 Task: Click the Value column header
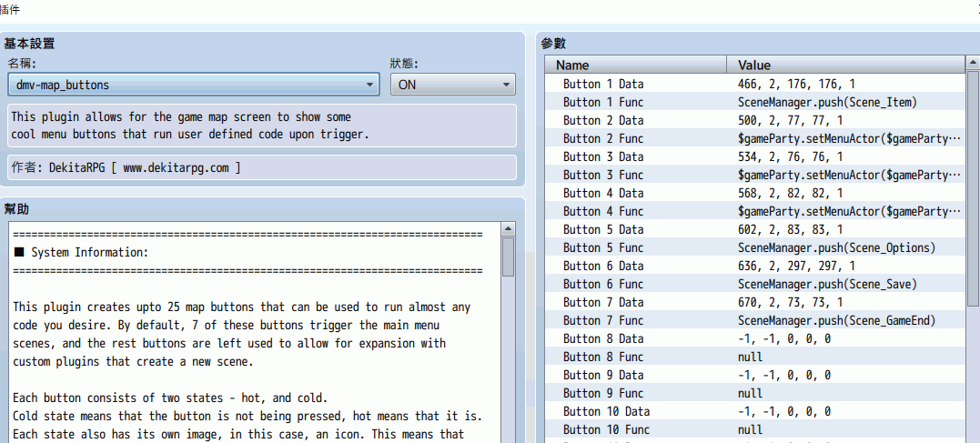tap(846, 65)
